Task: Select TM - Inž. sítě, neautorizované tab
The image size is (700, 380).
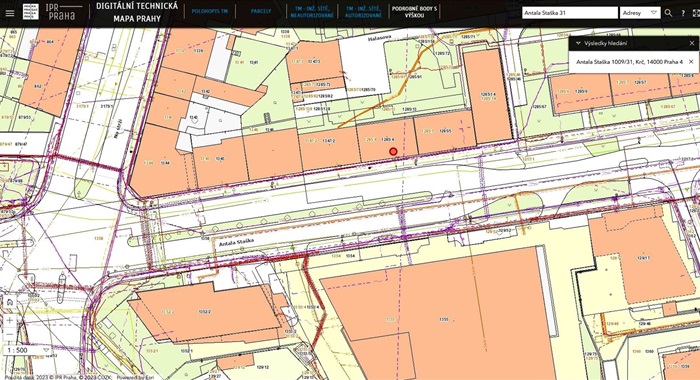Action: 312,12
